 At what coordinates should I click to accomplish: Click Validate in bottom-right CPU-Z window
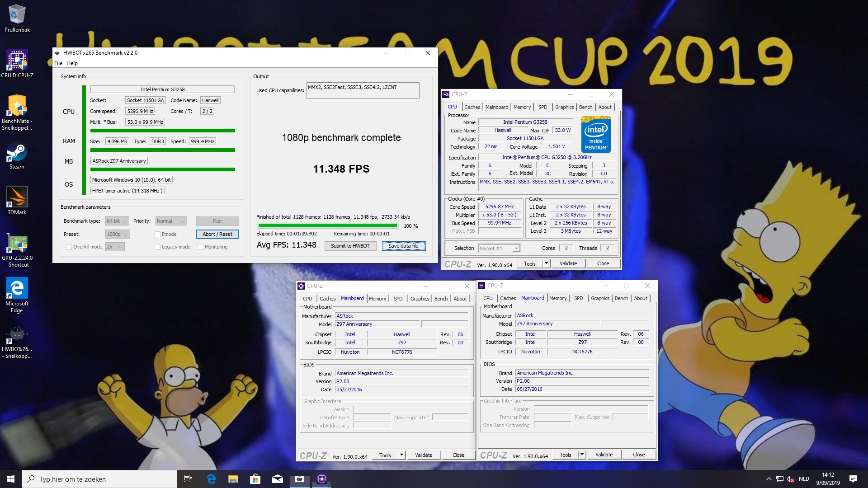click(604, 455)
